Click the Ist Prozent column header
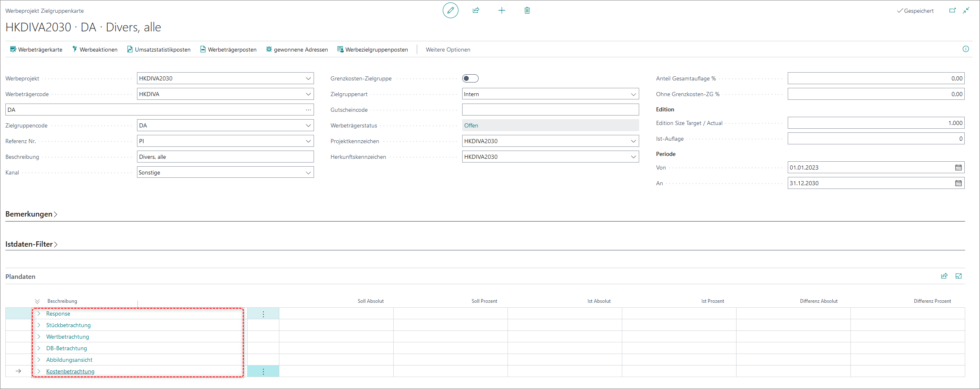This screenshot has height=389, width=980. tap(713, 301)
